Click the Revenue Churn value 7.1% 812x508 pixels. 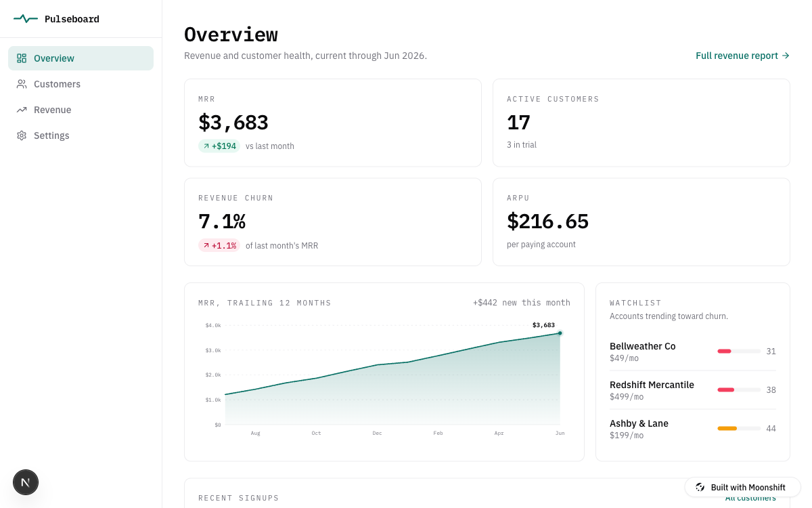click(222, 221)
